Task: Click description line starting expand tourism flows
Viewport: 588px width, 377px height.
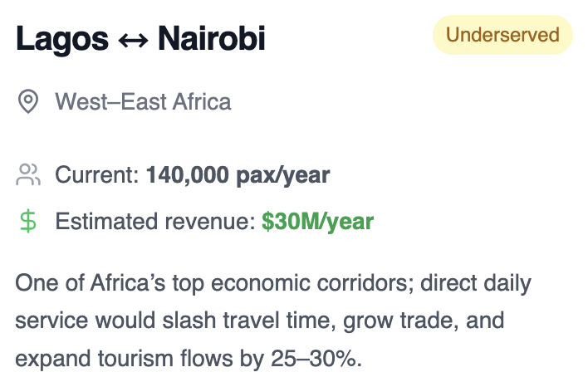Action: tap(189, 358)
